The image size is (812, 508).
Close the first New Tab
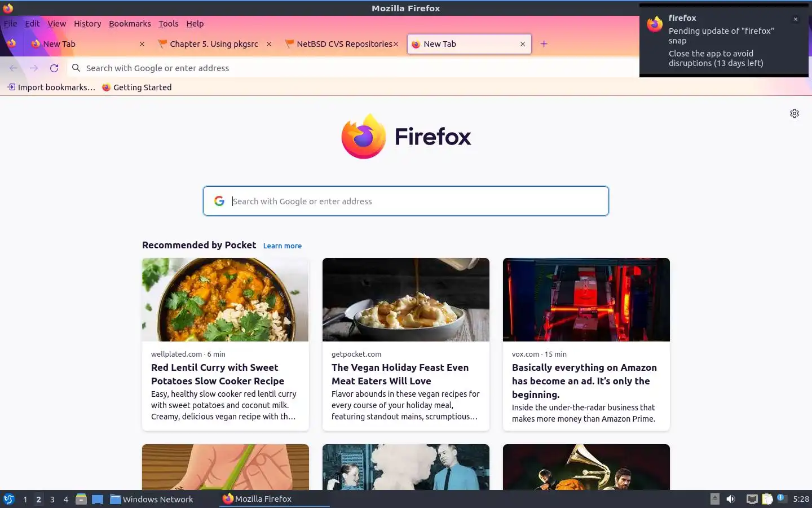tap(142, 44)
